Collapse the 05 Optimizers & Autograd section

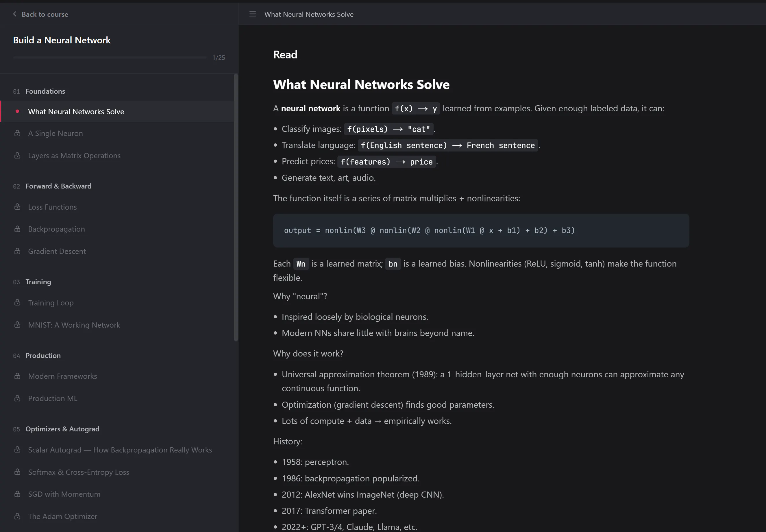click(56, 429)
